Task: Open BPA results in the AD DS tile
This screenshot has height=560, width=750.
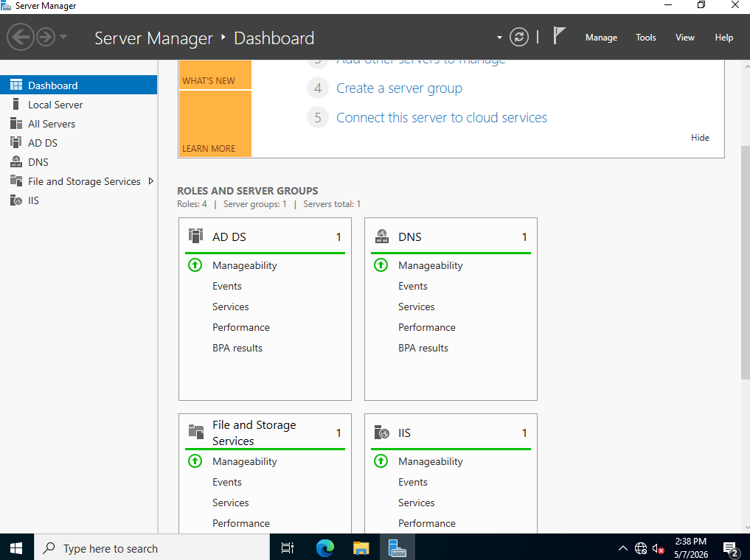Action: pos(237,348)
